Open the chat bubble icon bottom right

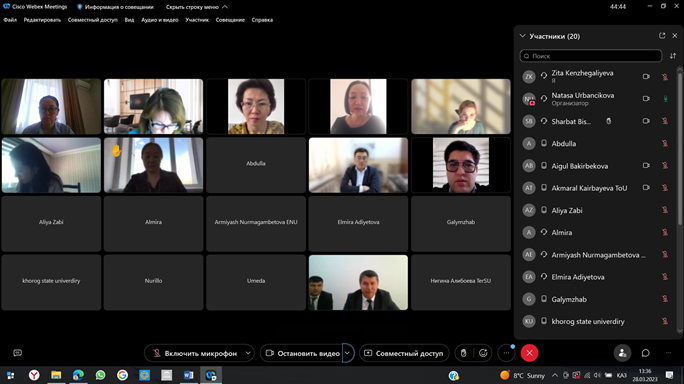click(646, 353)
